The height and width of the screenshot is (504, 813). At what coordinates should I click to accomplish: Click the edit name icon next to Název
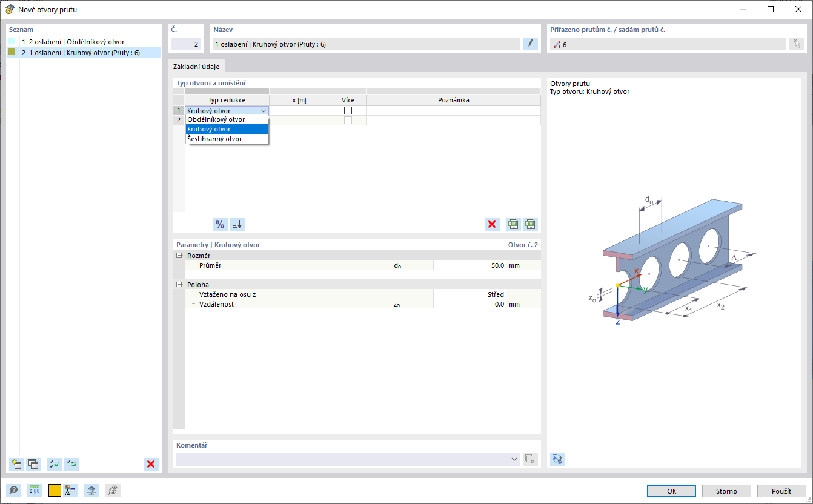(530, 44)
